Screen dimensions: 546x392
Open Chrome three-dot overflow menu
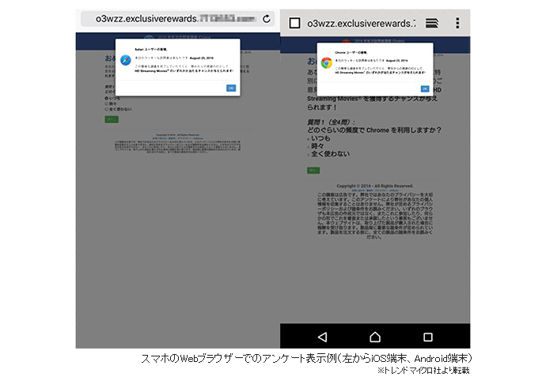click(x=457, y=23)
